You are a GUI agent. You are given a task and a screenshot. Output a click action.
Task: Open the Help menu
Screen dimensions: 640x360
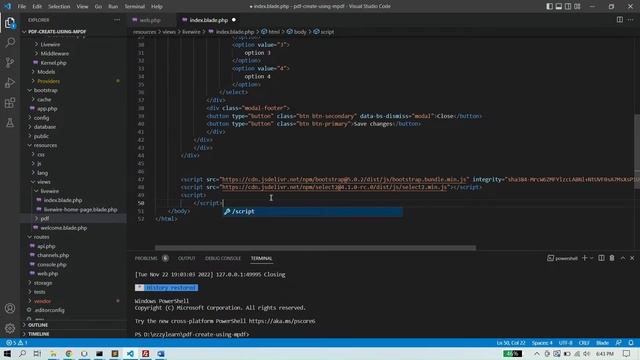click(157, 7)
